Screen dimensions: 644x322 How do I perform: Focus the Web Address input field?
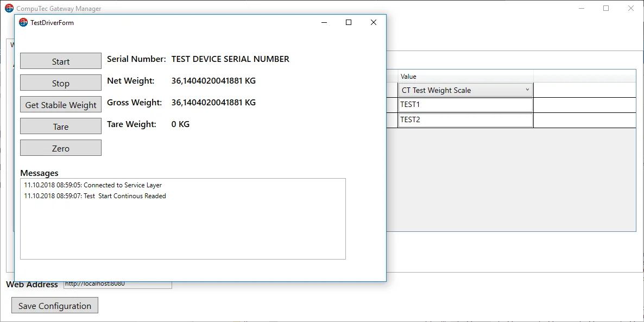point(117,285)
